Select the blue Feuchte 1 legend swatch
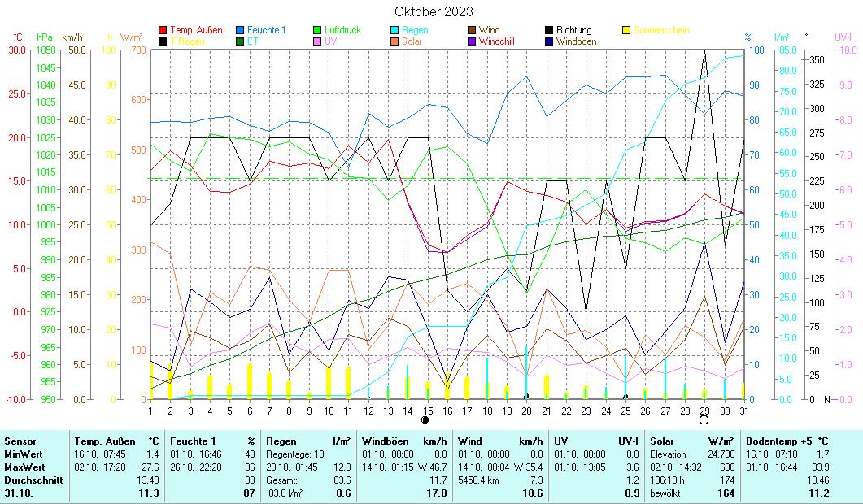Viewport: 863px width, 504px height. point(240,30)
